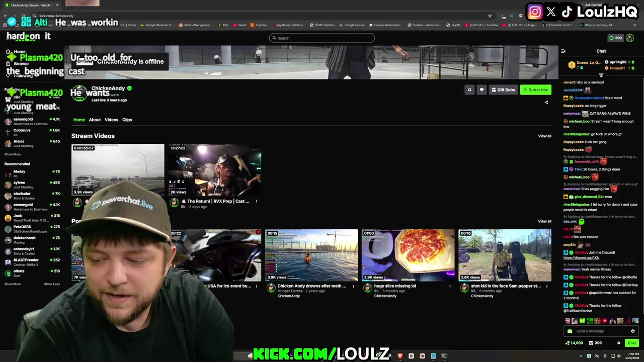Image resolution: width=644 pixels, height=362 pixels.
Task: Open options for shot kid in face clip
Action: click(547, 286)
